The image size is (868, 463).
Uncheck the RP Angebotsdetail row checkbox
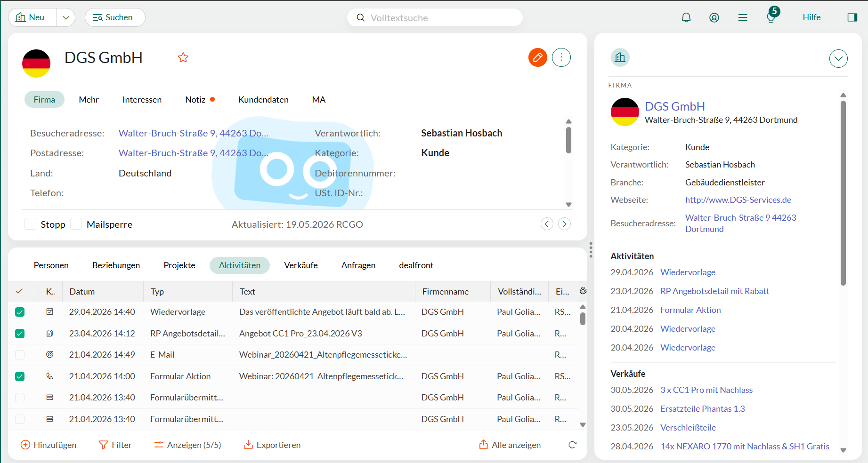pyautogui.click(x=20, y=334)
